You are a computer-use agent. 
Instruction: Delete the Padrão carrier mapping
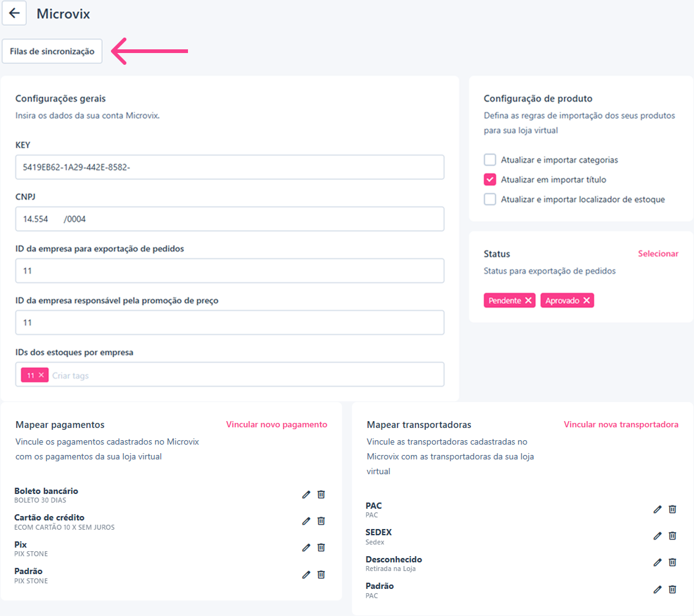673,589
